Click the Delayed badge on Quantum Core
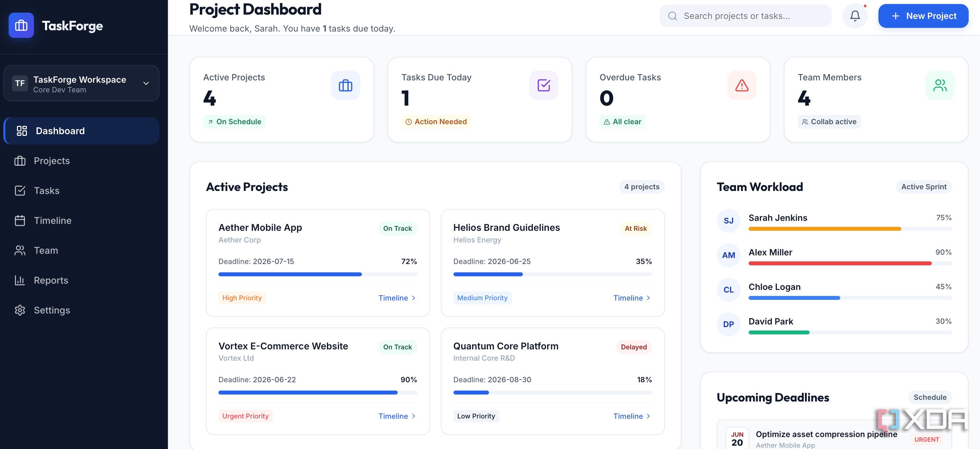Viewport: 980px width, 449px height. (x=633, y=347)
